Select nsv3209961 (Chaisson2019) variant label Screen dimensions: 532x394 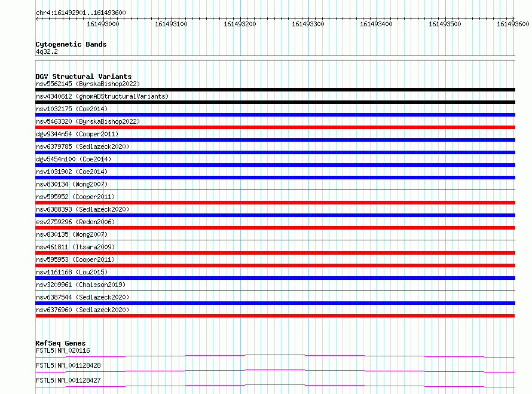[81, 285]
